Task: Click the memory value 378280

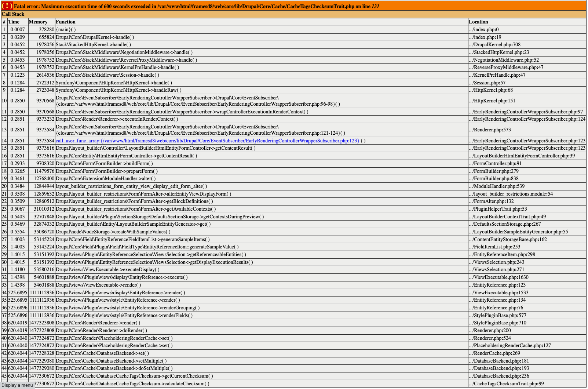Action: (x=47, y=30)
